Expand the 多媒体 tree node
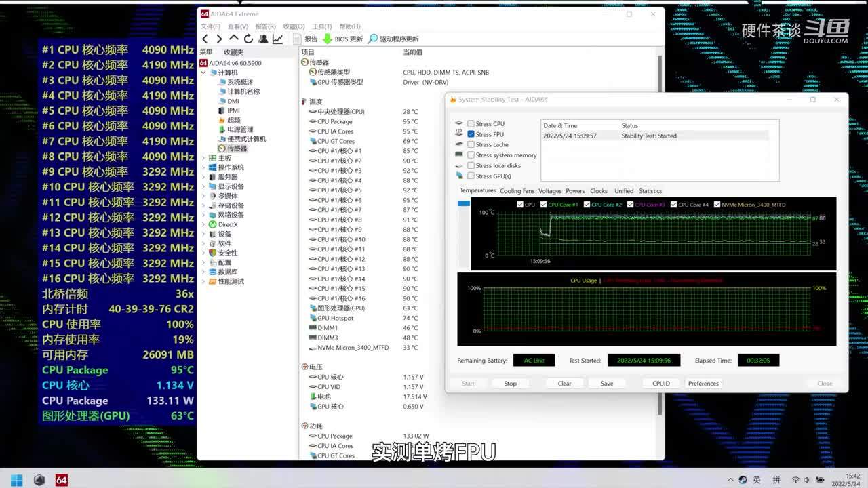Image resolution: width=868 pixels, height=488 pixels. point(203,196)
